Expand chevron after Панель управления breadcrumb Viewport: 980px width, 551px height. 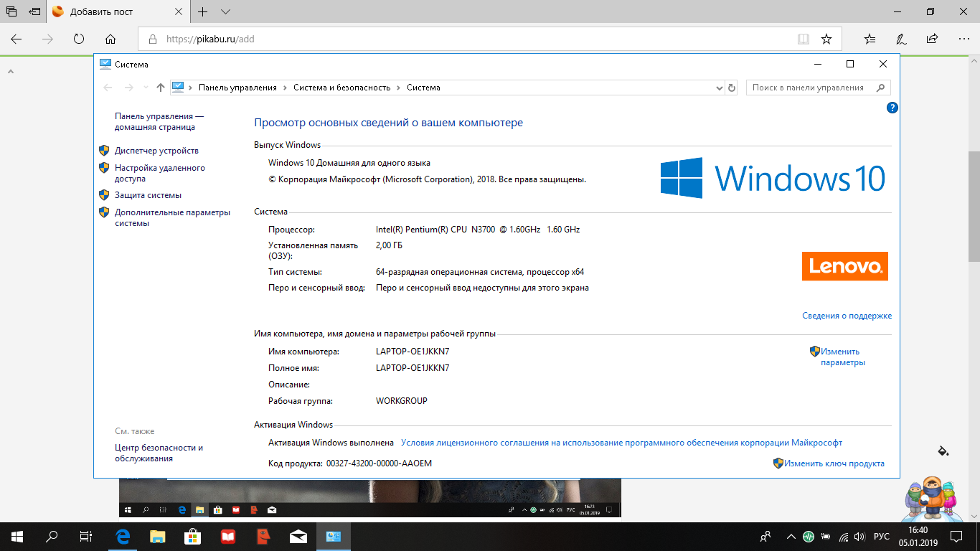[285, 88]
